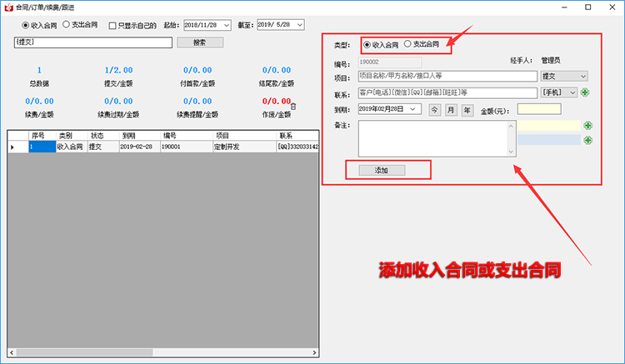The image size is (625, 364).
Task: Expand the [手机] contact type dropdown
Action: (572, 92)
